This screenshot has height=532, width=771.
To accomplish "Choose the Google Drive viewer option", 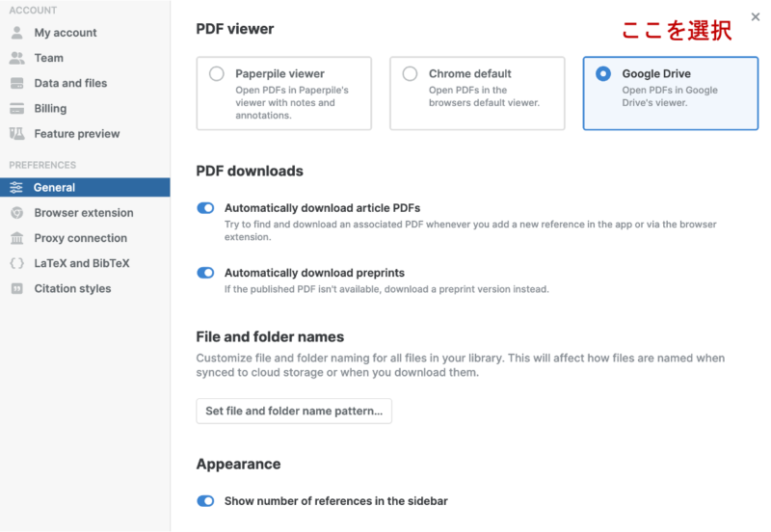I will [x=670, y=93].
